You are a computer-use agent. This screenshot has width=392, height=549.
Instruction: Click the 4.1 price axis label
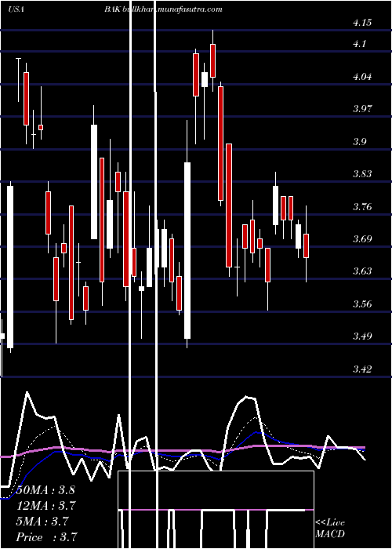coord(359,44)
